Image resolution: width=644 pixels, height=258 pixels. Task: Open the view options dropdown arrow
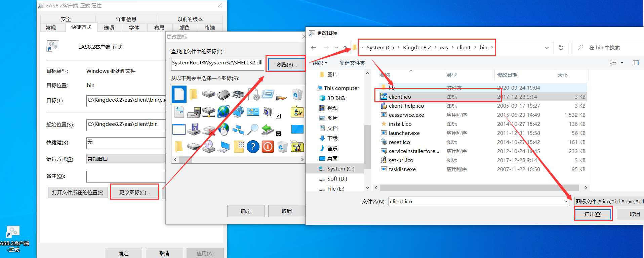click(622, 63)
